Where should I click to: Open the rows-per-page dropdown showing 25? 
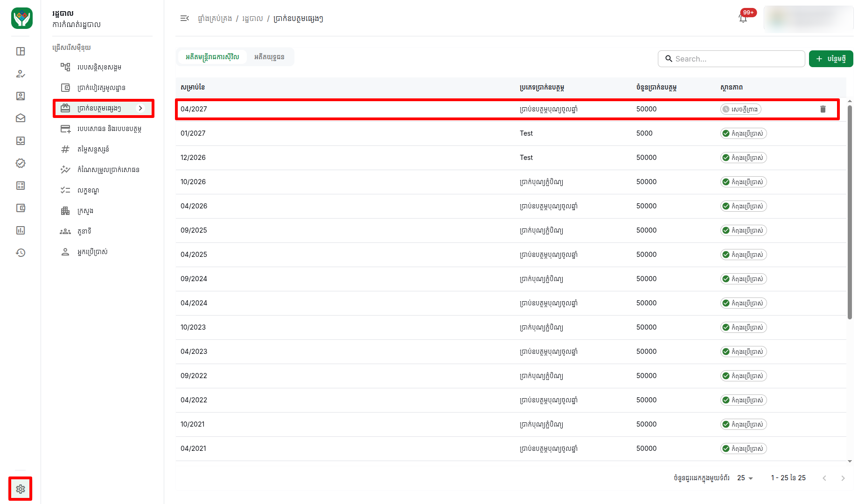[x=745, y=478]
